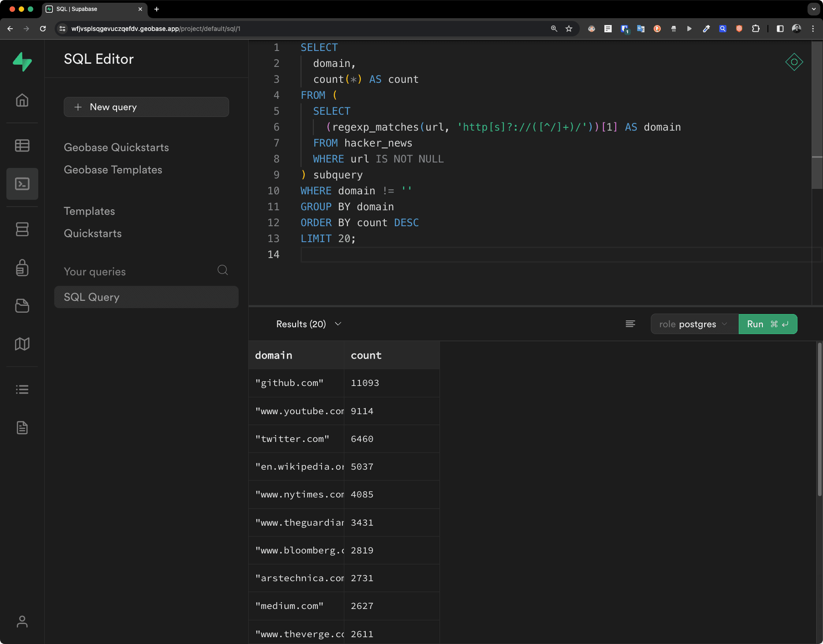Select the 2819 count cell
The height and width of the screenshot is (644, 823).
[x=392, y=550]
